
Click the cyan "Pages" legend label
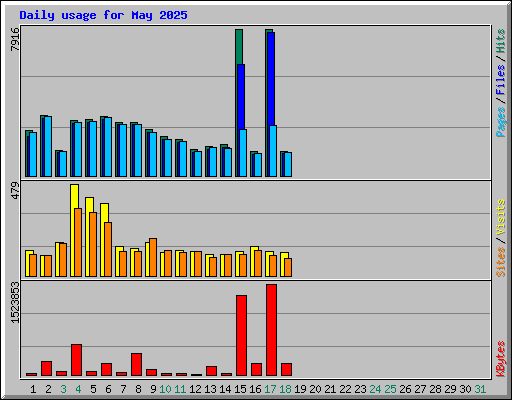coord(501,122)
